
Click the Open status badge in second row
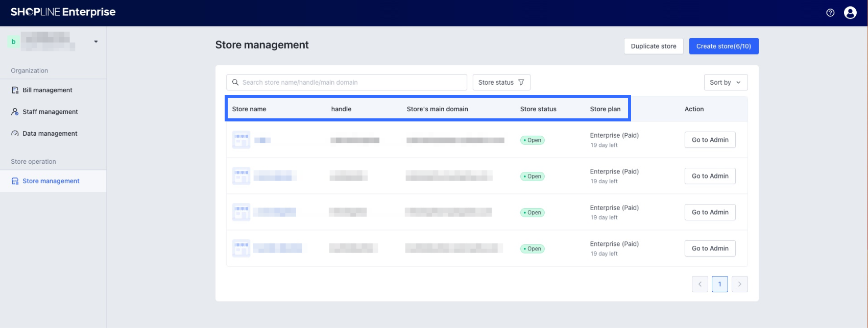(533, 176)
